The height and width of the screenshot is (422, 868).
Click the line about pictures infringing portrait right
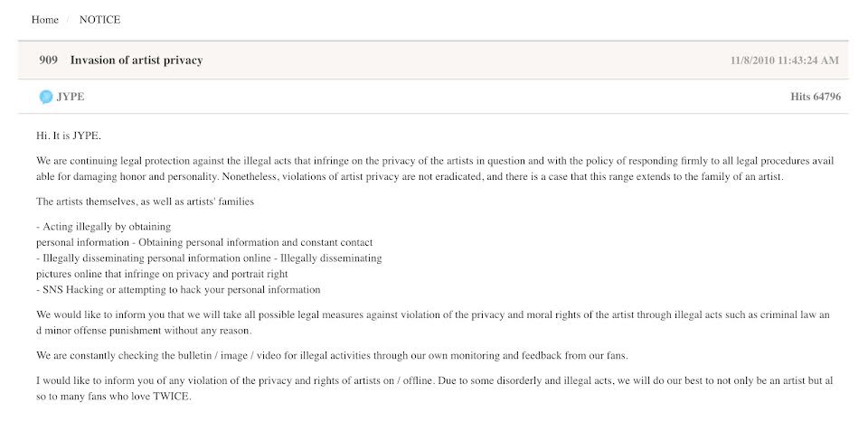click(x=162, y=274)
